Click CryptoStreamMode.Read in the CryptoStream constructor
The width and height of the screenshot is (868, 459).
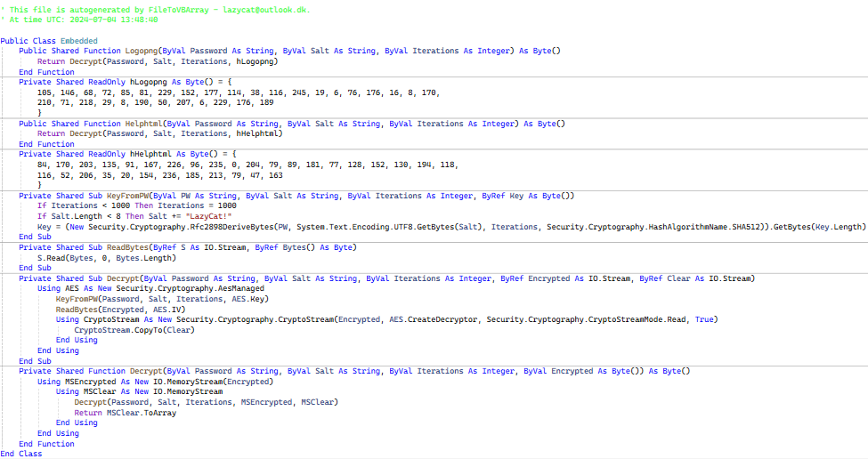tap(637, 319)
